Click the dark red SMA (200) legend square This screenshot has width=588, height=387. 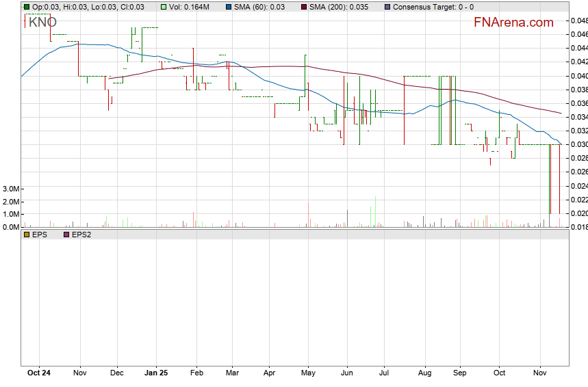pos(303,7)
